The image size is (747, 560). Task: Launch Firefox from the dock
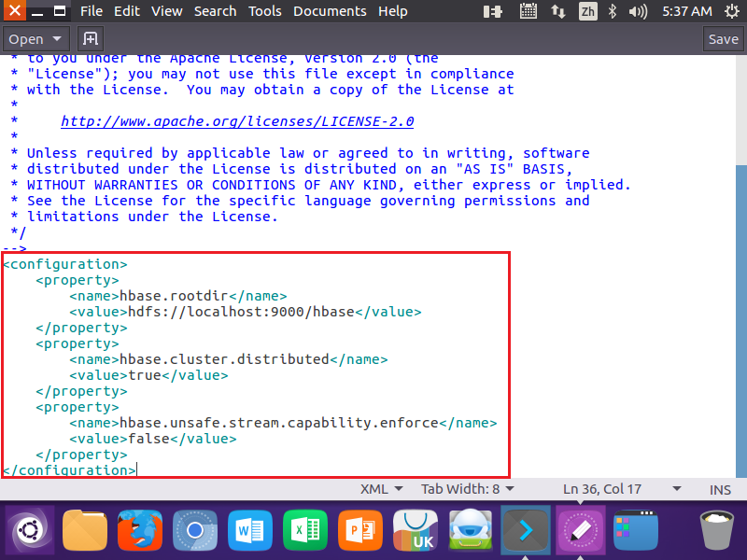140,530
